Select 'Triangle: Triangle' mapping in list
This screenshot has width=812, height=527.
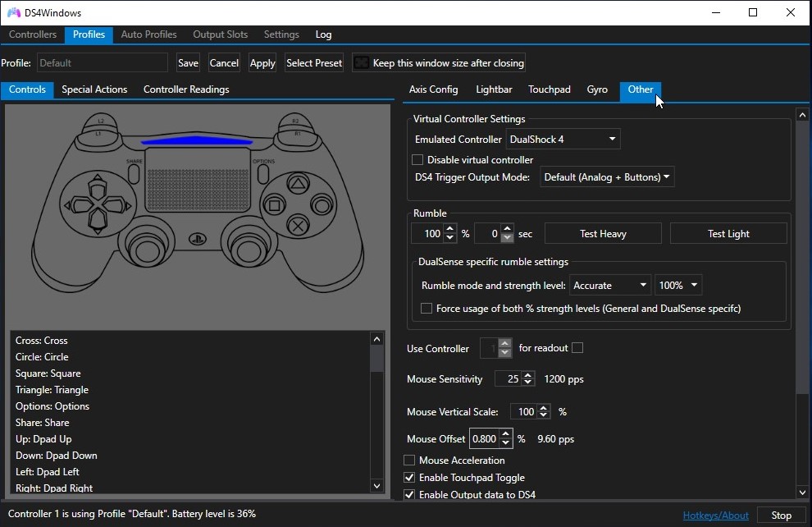[x=52, y=390]
